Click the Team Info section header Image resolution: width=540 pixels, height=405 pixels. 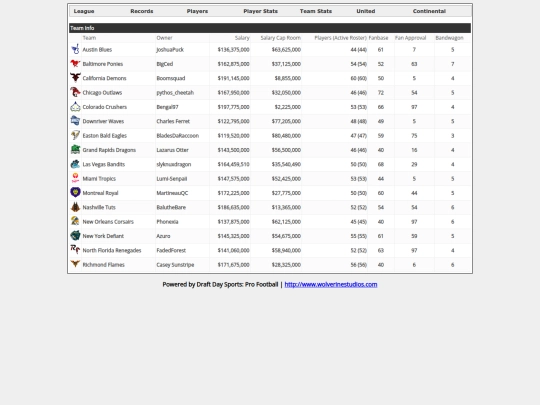click(x=270, y=28)
